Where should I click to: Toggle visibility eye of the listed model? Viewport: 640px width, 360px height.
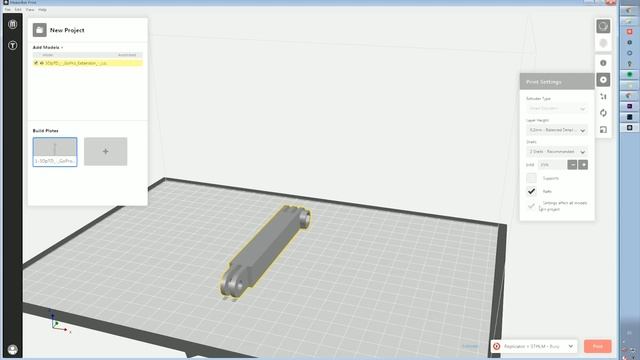point(41,63)
